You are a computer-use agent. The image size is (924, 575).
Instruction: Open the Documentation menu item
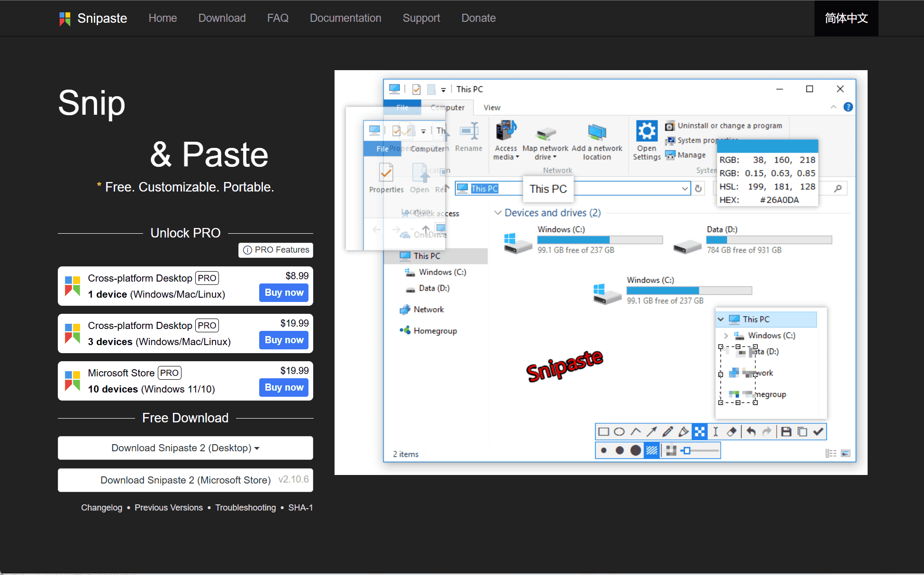pos(345,18)
